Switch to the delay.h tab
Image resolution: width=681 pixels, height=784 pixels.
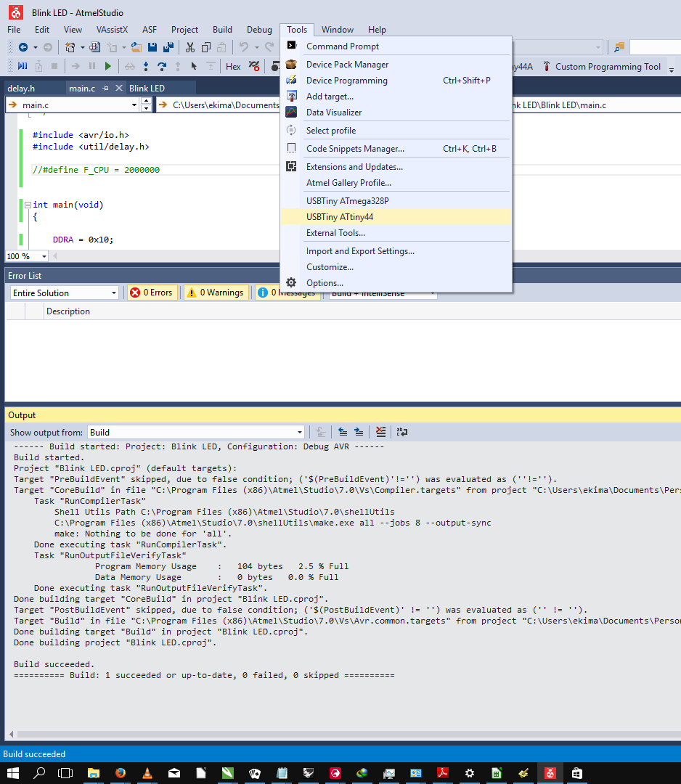click(x=21, y=89)
